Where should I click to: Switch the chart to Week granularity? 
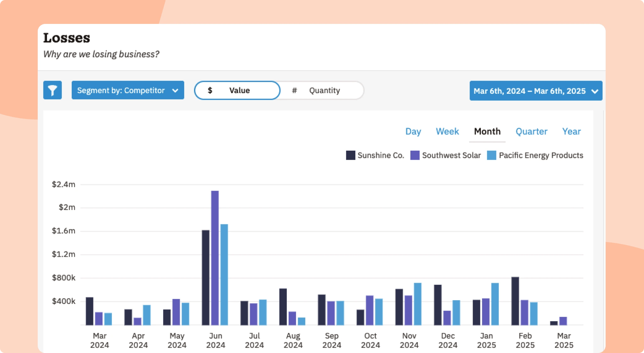447,132
